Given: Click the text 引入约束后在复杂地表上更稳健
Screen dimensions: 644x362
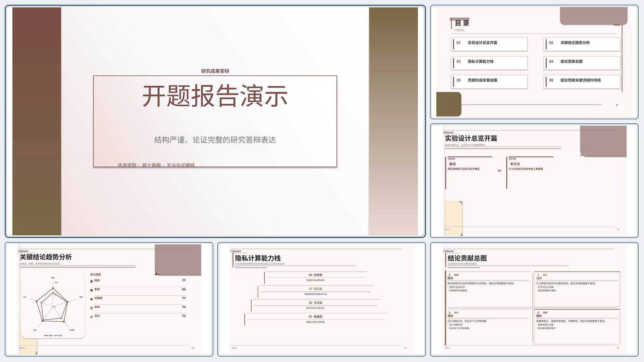Looking at the screenshot, I should tap(526, 169).
